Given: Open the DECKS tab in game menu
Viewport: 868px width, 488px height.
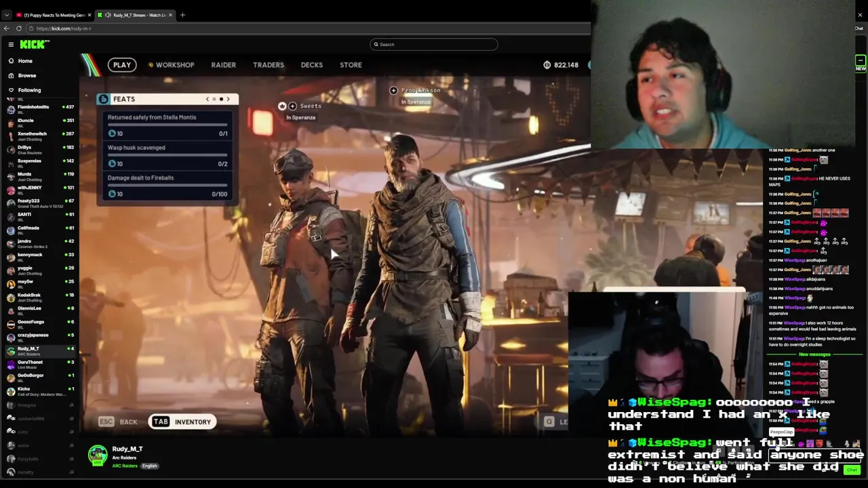Looking at the screenshot, I should tap(312, 65).
